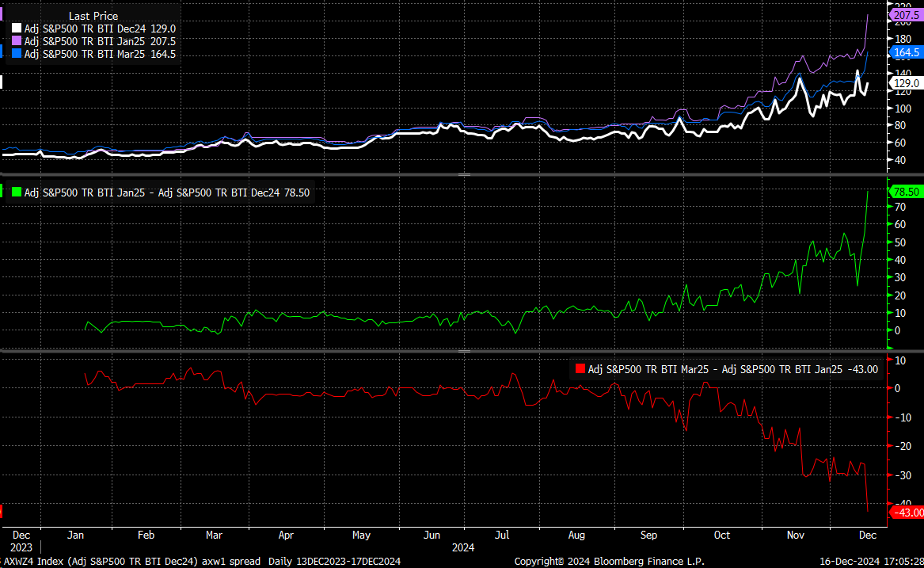Click the 30 y-axis label

pos(900,278)
